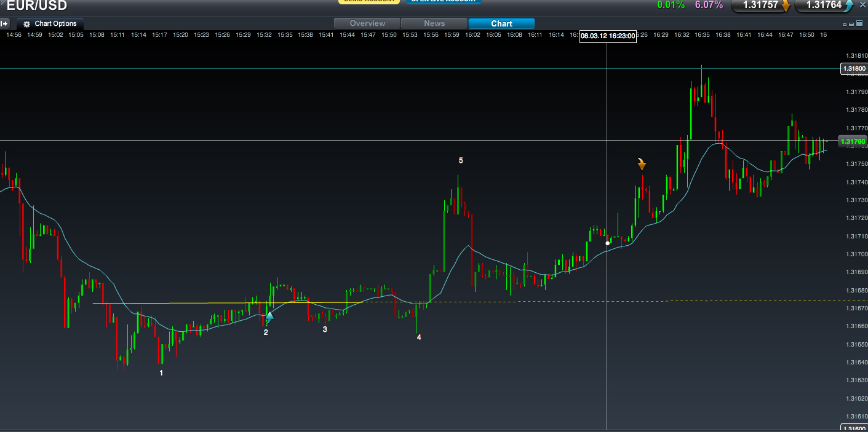Switch to the News tab
This screenshot has width=868, height=432.
(434, 23)
